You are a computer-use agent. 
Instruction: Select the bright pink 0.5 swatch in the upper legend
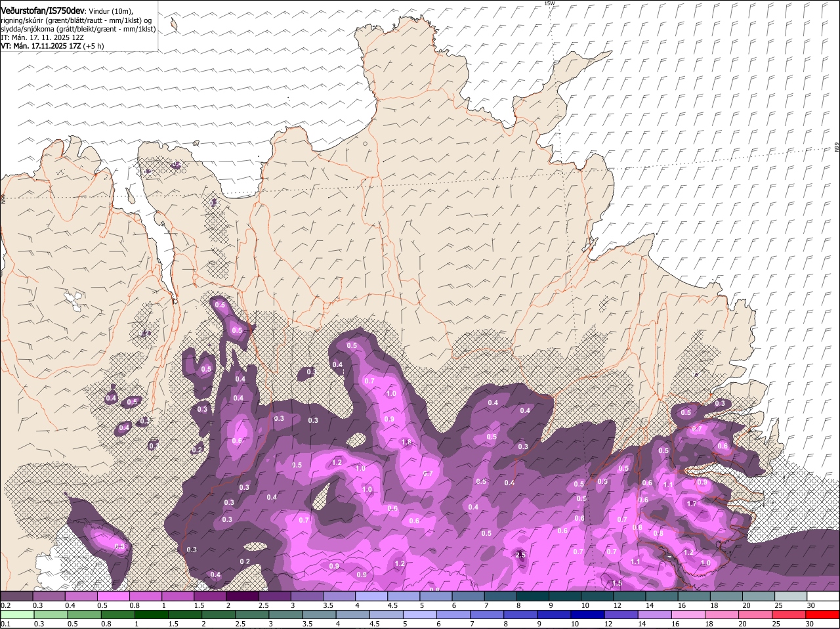[x=114, y=596]
